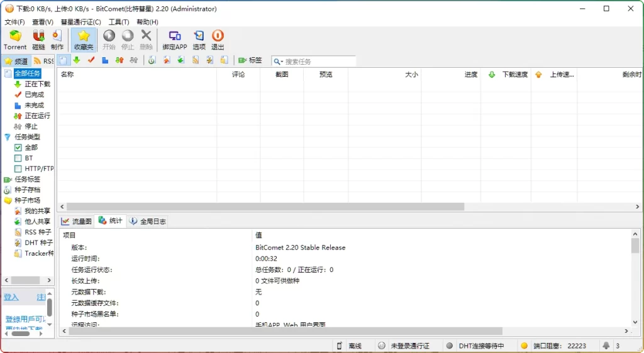
Task: Select 已完成 in the sidebar tree
Action: coord(34,95)
